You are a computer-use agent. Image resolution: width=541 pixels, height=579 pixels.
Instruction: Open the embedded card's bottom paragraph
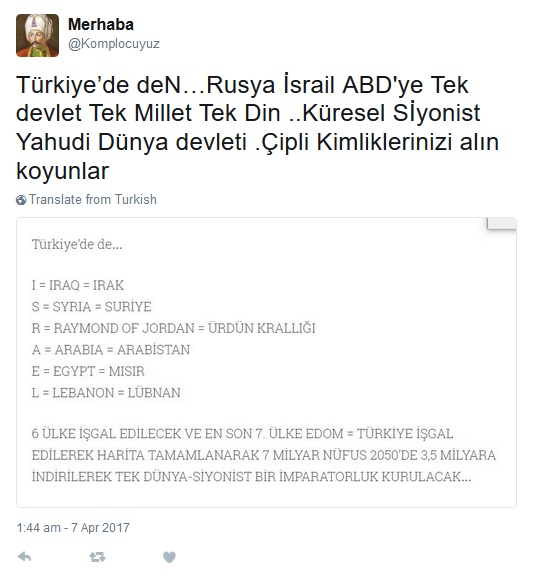tap(264, 455)
